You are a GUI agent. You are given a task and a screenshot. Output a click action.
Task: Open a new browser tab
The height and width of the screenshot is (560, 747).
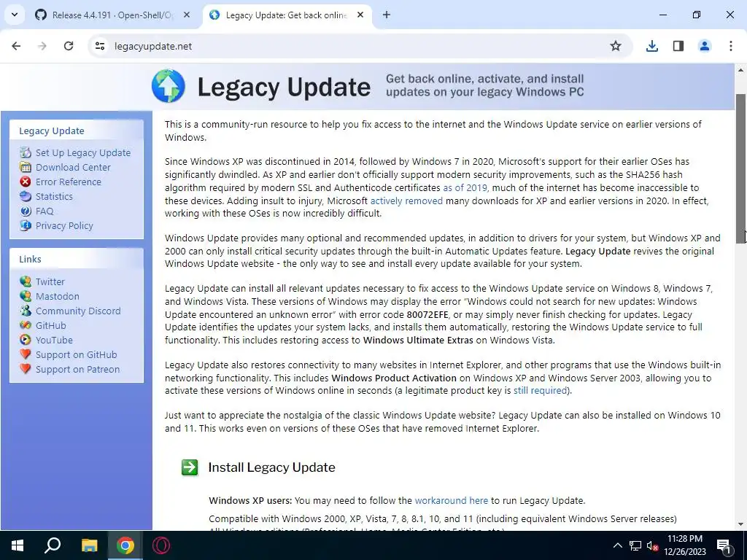pos(387,15)
